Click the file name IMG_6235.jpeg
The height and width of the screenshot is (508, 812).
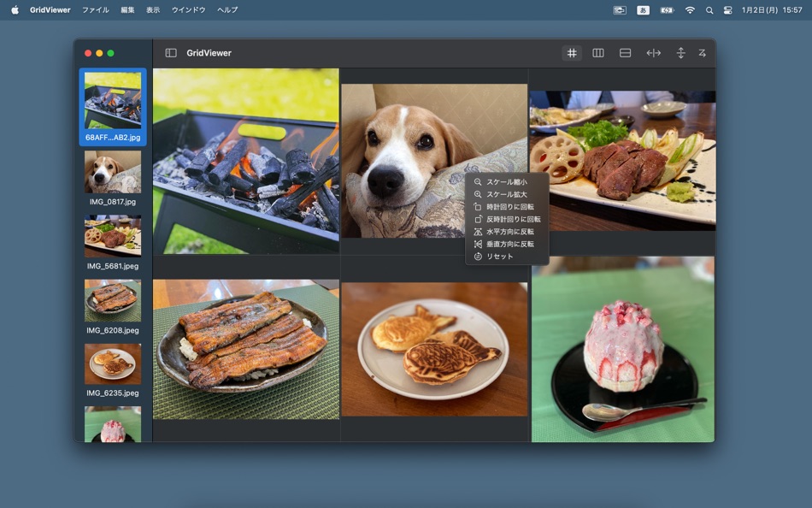tap(113, 393)
